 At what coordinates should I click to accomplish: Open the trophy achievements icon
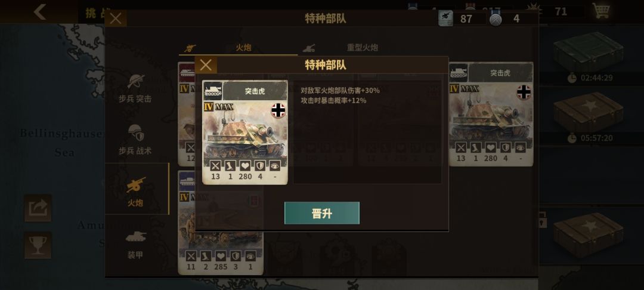click(x=38, y=245)
